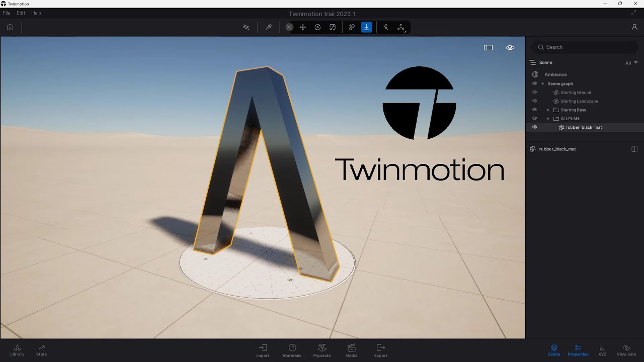Toggle the properties split panel icon
The width and height of the screenshot is (644, 362).
coord(634,149)
